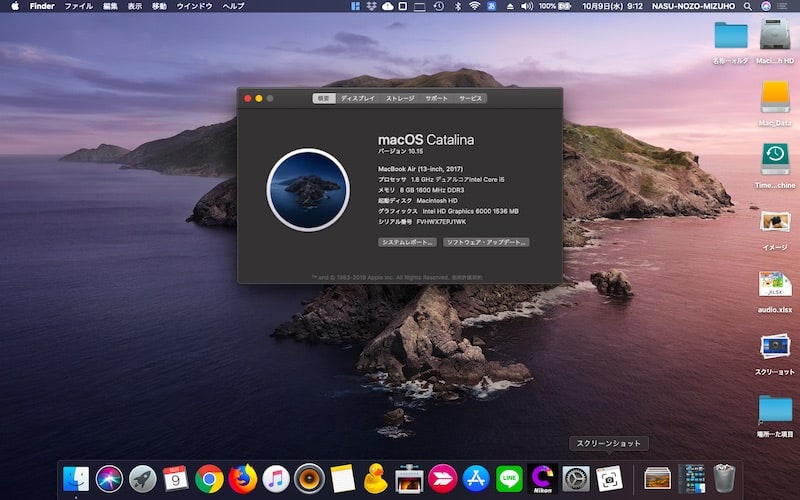Select the top-right blue folder on desktop

pos(731,36)
